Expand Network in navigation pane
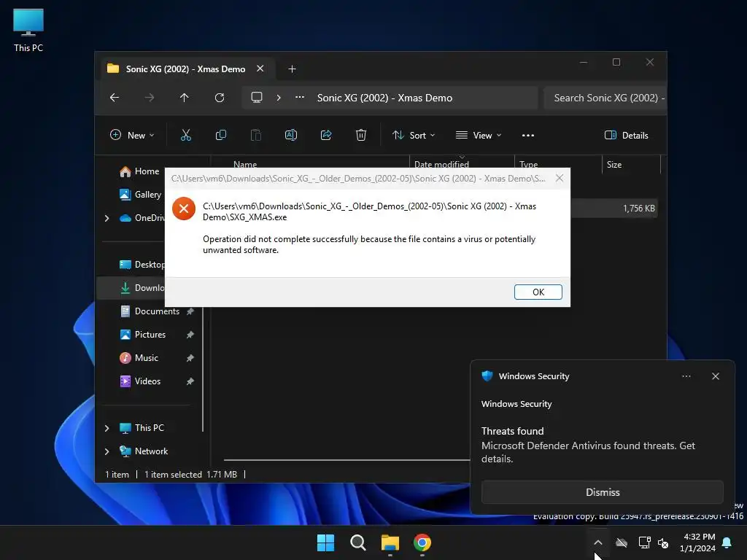Viewport: 747px width, 560px height. pos(107,451)
